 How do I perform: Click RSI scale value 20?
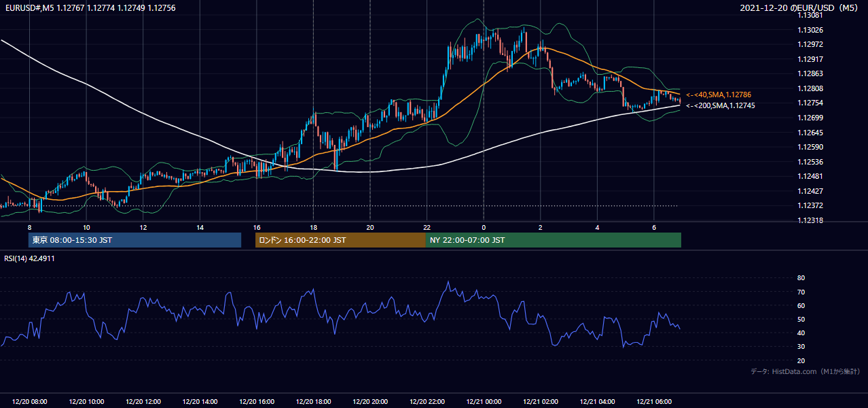pyautogui.click(x=801, y=360)
